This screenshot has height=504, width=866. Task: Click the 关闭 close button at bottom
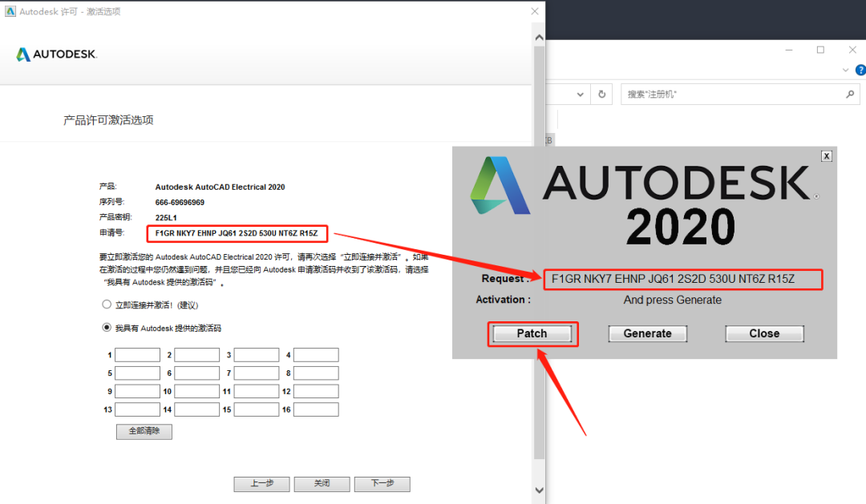click(322, 484)
